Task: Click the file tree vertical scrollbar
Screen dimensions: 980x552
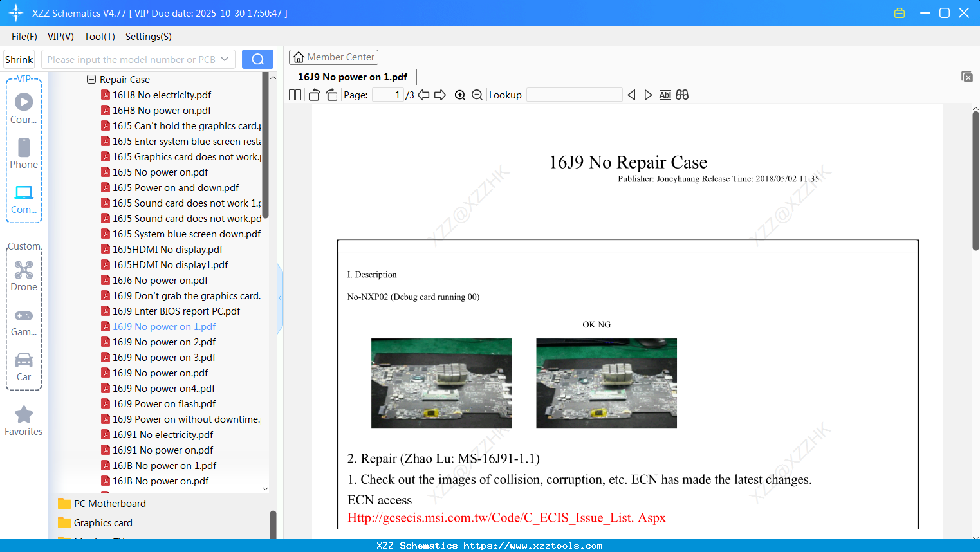Action: 265,145
